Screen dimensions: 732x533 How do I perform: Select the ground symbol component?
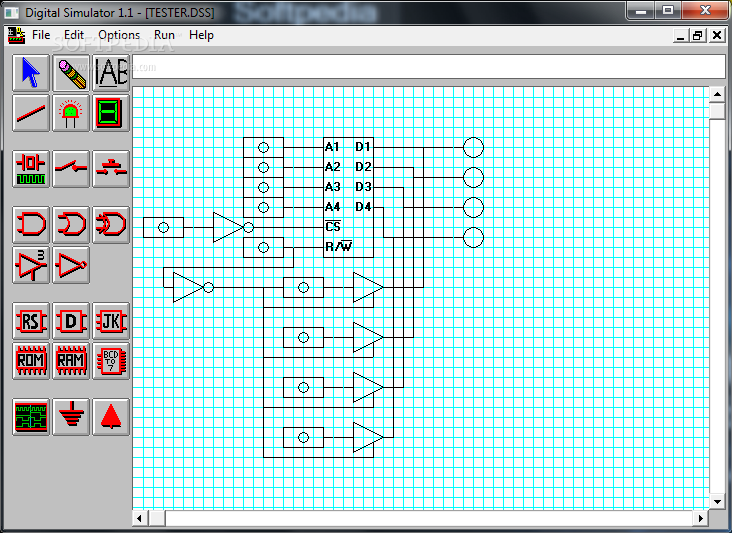coord(71,417)
